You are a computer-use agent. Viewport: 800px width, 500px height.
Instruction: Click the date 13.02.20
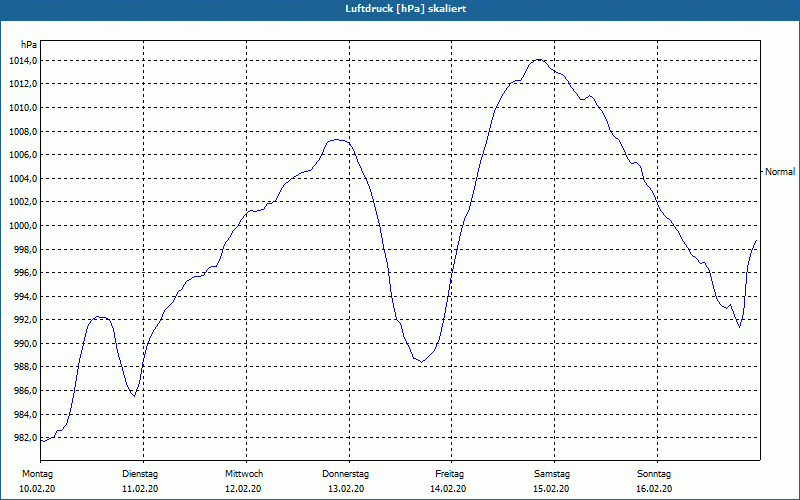click(346, 489)
